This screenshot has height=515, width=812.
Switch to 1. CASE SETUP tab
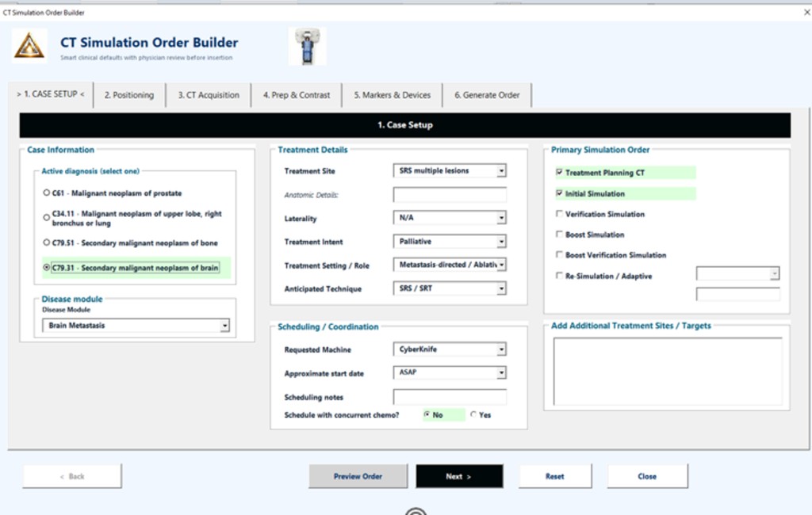point(50,94)
